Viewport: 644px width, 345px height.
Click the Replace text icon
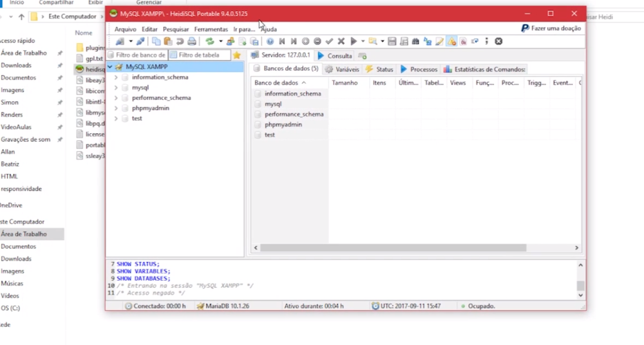pyautogui.click(x=428, y=41)
